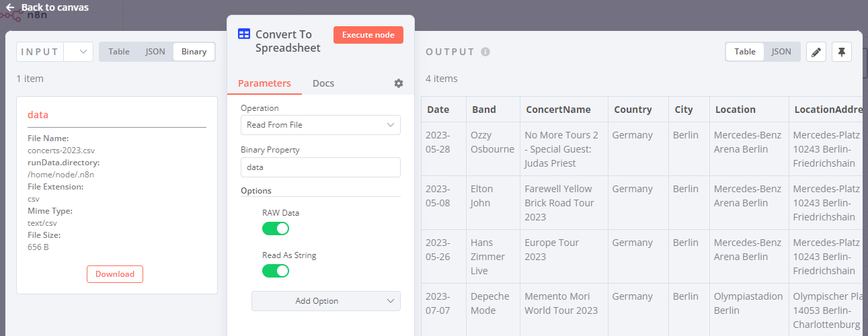Switch to the Docs tab
The height and width of the screenshot is (336, 868).
(323, 83)
